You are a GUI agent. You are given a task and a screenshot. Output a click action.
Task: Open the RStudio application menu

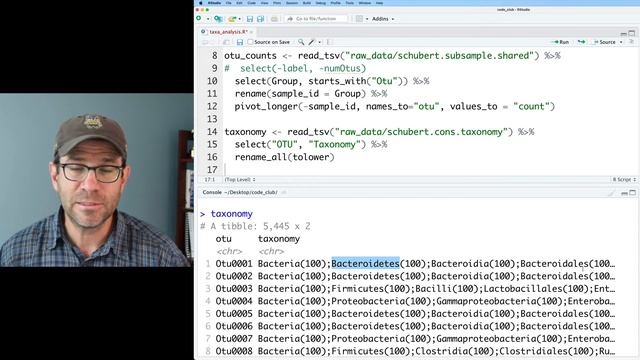[x=214, y=3]
